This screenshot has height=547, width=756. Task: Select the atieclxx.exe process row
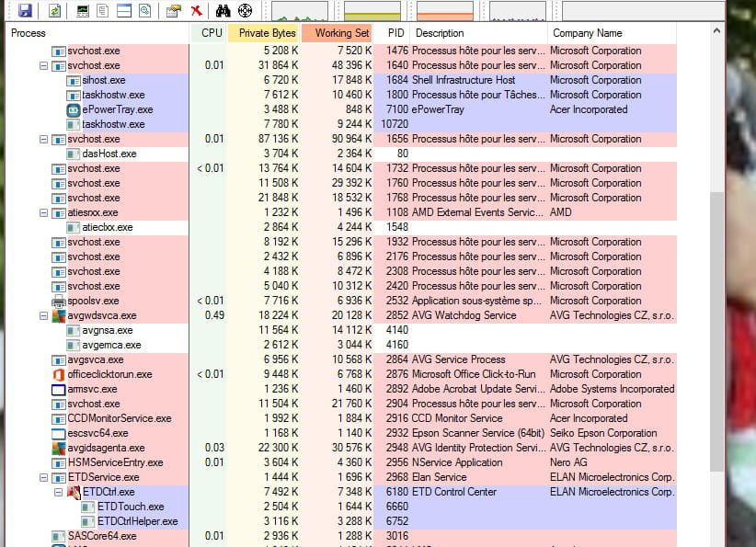pyautogui.click(x=341, y=227)
